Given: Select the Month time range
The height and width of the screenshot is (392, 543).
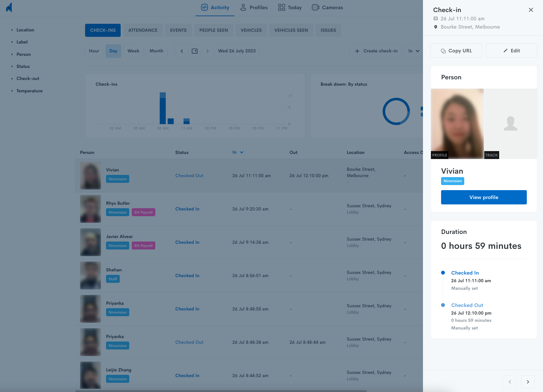Looking at the screenshot, I should coord(157,51).
